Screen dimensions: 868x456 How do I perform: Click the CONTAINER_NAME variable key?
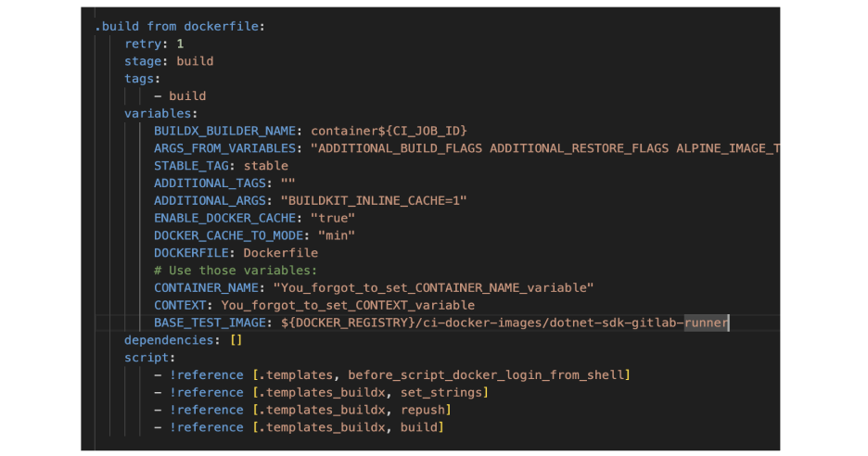(x=206, y=287)
